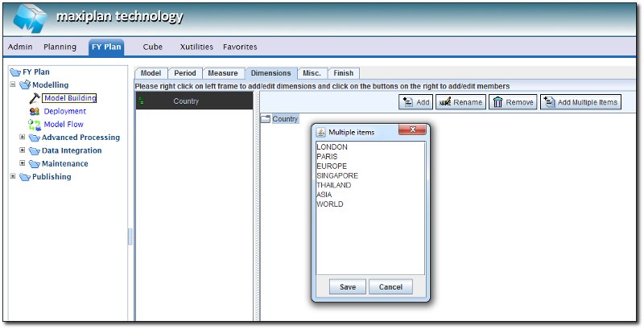Click the Add member button
This screenshot has height=329, width=644.
[x=415, y=102]
